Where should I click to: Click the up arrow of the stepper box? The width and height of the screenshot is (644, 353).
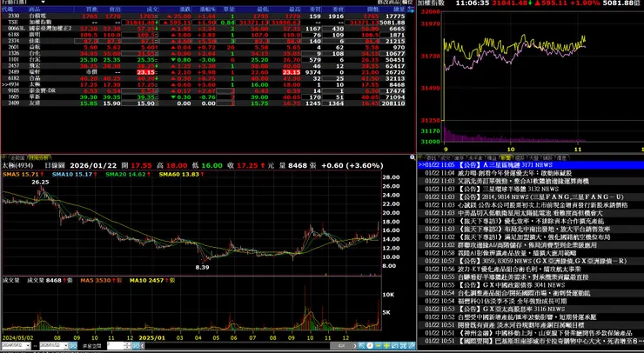(x=129, y=344)
